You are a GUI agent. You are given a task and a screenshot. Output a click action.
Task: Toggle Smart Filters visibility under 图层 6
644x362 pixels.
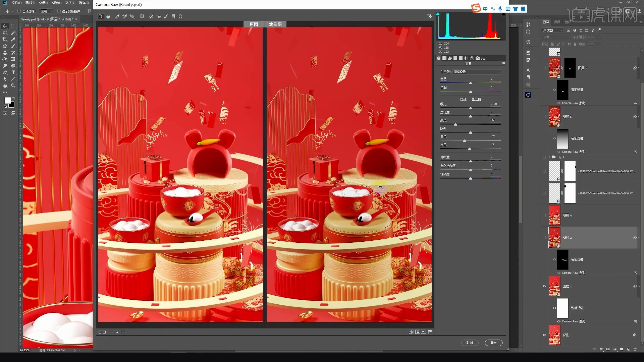(554, 89)
